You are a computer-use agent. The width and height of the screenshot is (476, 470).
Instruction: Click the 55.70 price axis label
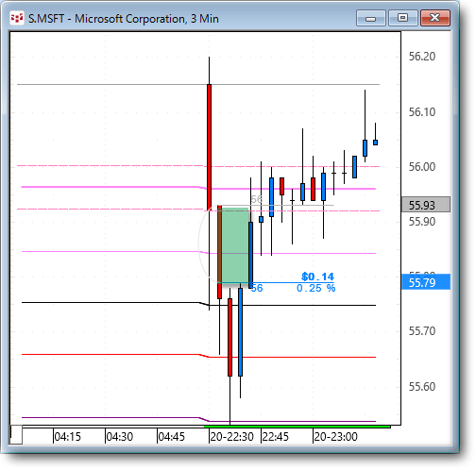[422, 331]
